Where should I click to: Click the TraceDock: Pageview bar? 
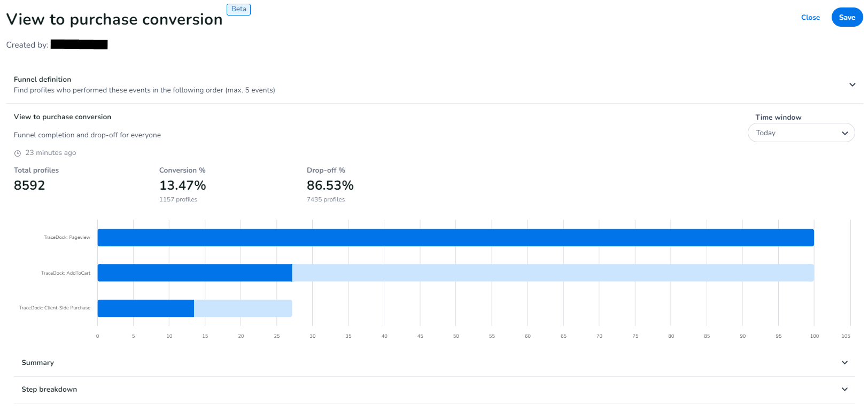(455, 238)
